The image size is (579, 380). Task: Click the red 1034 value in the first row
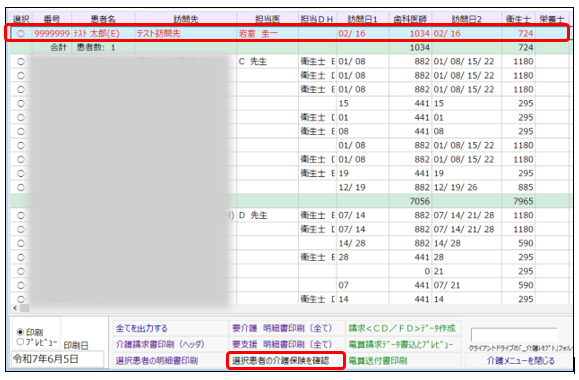[420, 34]
